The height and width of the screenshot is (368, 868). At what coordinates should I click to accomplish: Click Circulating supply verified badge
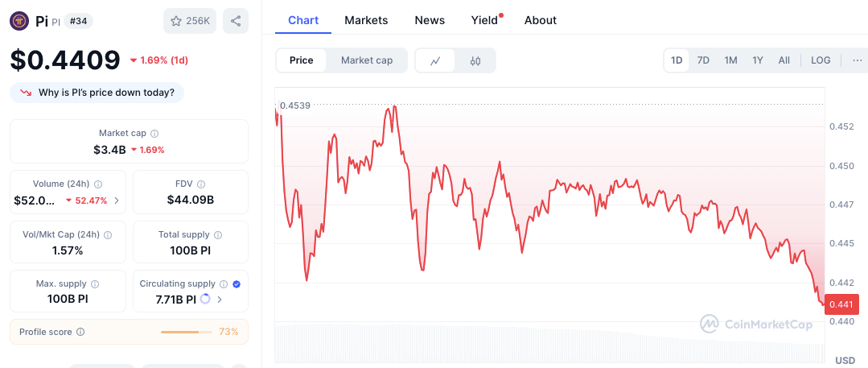237,284
